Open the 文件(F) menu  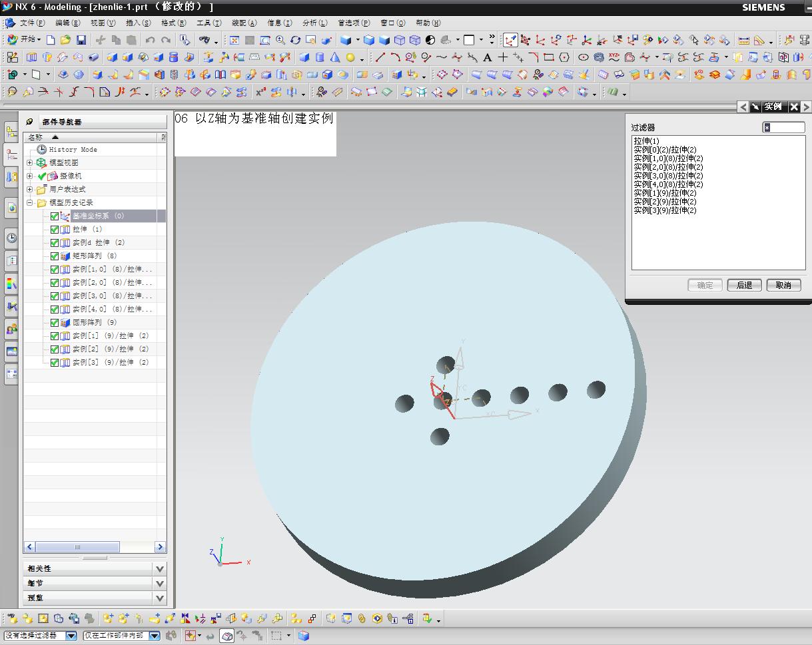(x=33, y=23)
